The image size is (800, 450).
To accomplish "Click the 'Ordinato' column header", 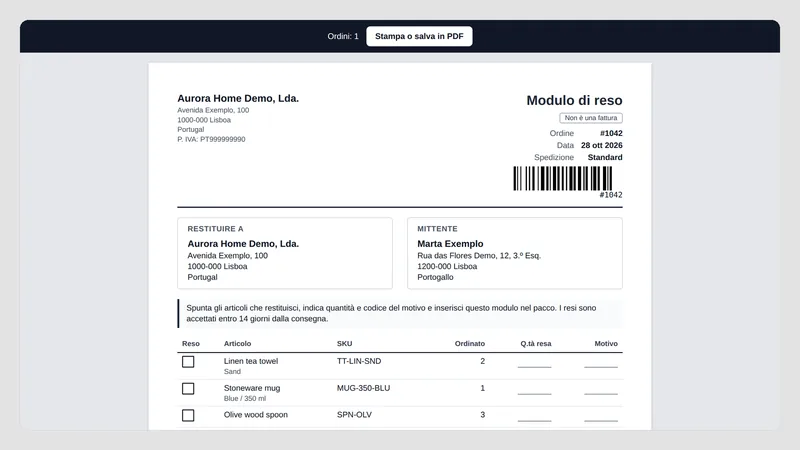I will pos(469,344).
